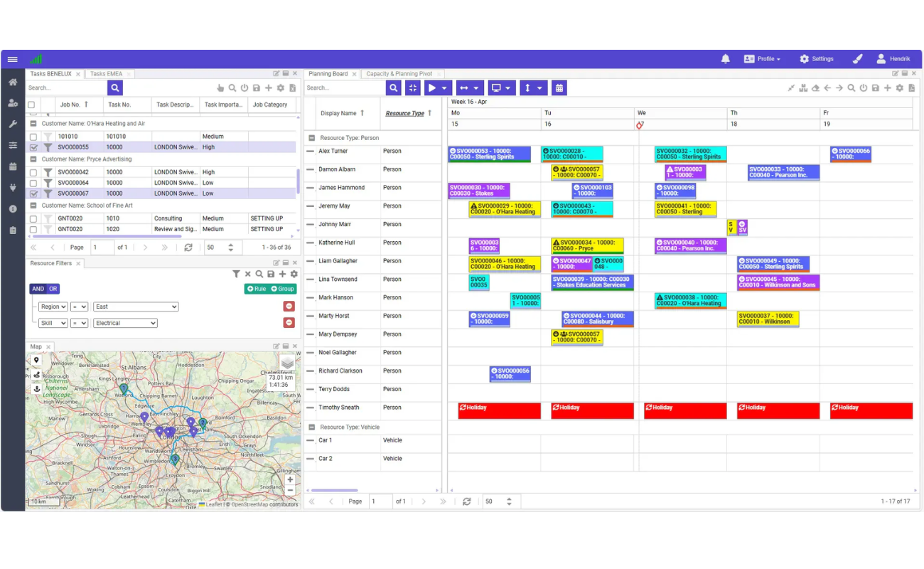Image resolution: width=924 pixels, height=569 pixels.
Task: Check the SVO000042 task row checkbox
Action: click(33, 172)
